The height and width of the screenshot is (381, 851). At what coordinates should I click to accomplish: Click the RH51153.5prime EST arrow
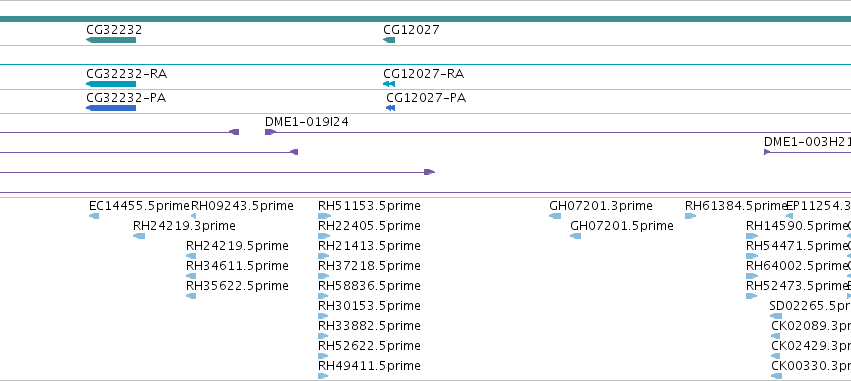click(x=324, y=216)
